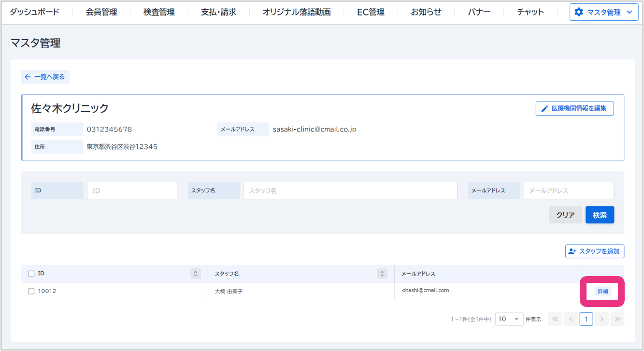This screenshot has height=351, width=644.
Task: Click the add-person icon on スタッフを追加
Action: 572,251
